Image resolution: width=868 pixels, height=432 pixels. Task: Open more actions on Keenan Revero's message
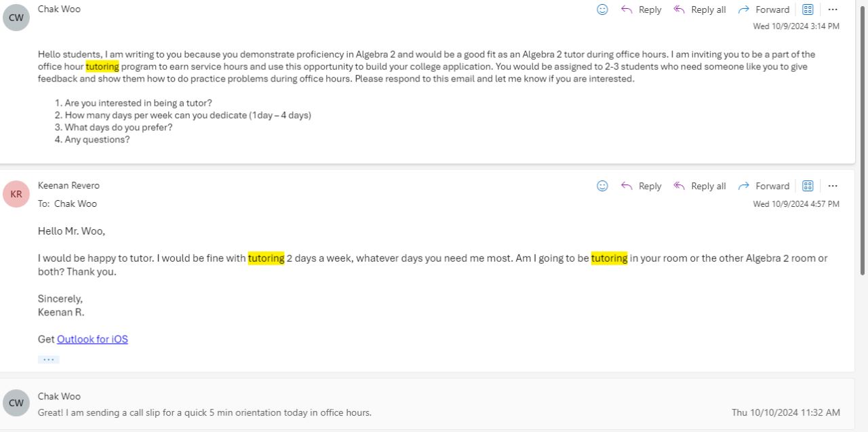coord(833,186)
